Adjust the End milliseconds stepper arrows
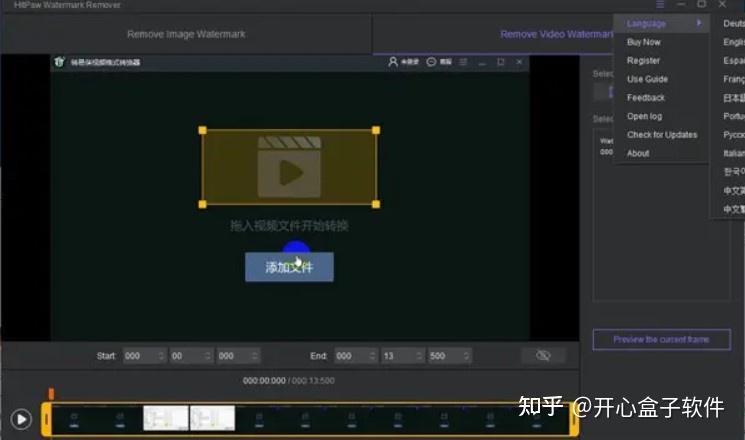 pos(466,356)
